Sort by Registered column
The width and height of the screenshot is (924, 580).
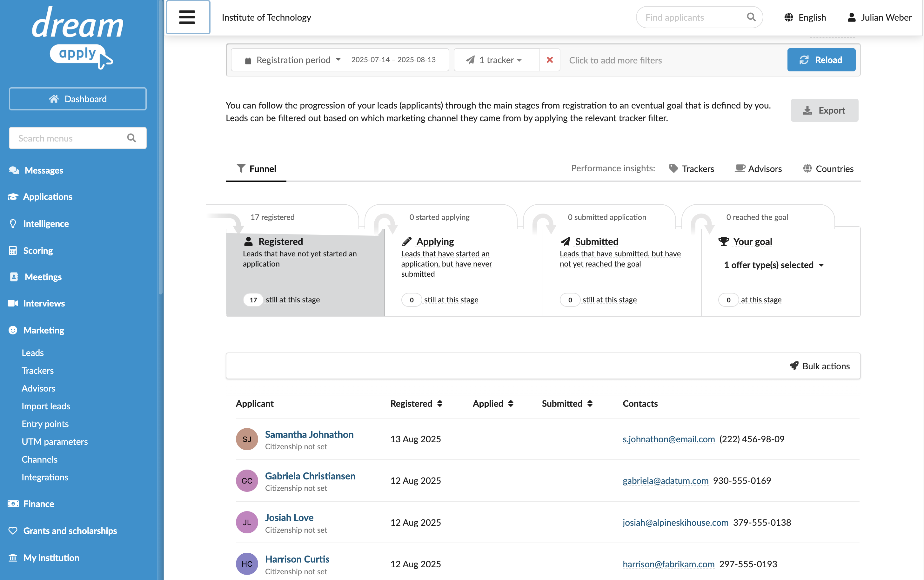click(x=416, y=403)
